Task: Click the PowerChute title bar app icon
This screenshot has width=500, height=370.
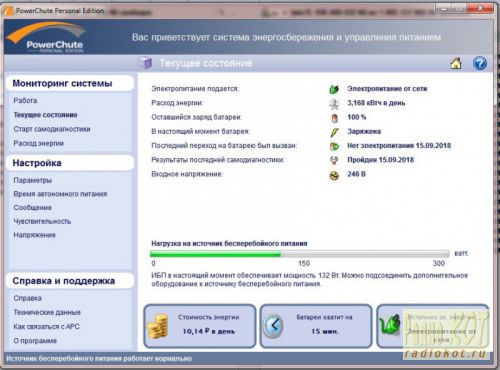Action: pos(7,11)
